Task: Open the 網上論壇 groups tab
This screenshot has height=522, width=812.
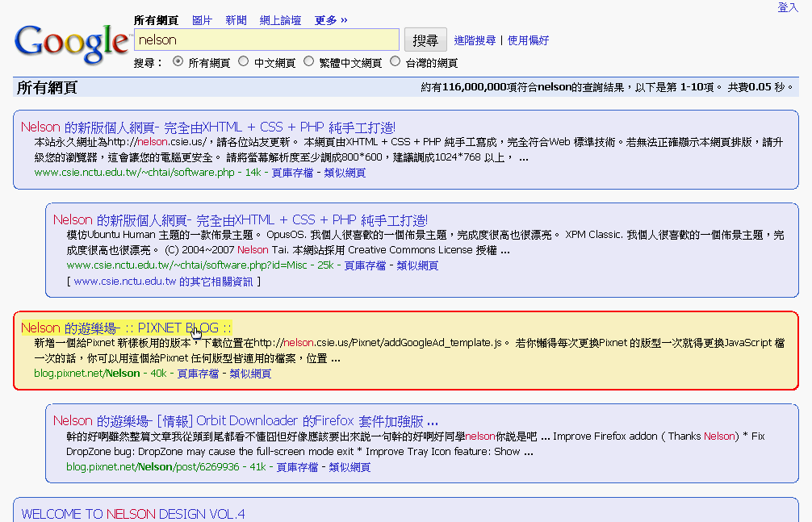Action: [280, 19]
